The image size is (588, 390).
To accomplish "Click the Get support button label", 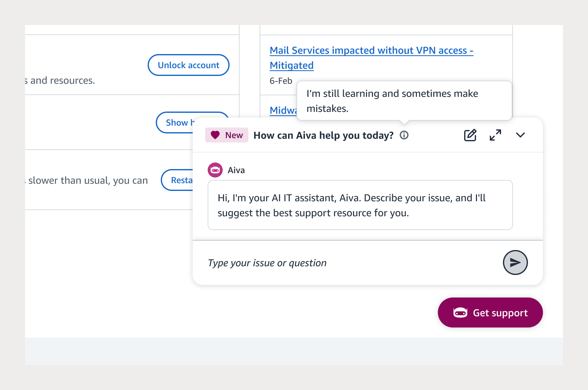I will coord(500,313).
